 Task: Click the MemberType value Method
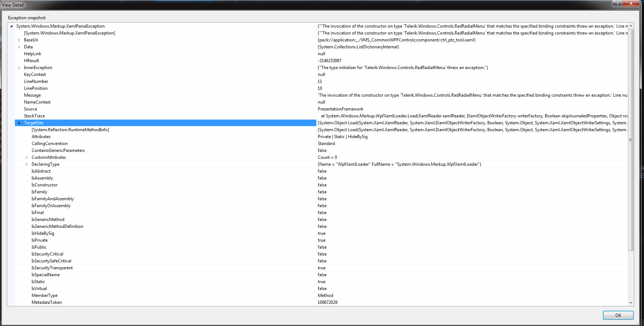[x=325, y=295]
